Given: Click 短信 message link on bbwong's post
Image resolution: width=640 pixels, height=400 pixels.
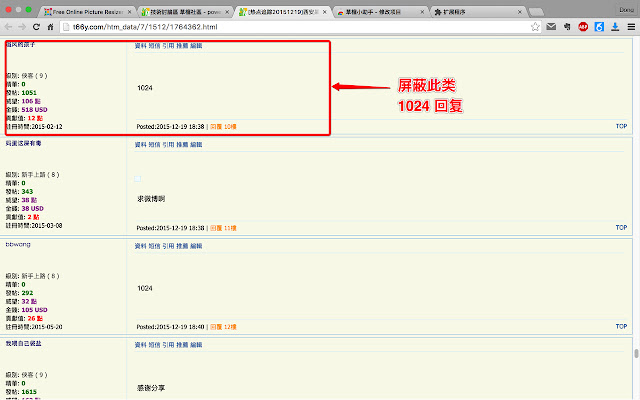Looking at the screenshot, I should 154,246.
